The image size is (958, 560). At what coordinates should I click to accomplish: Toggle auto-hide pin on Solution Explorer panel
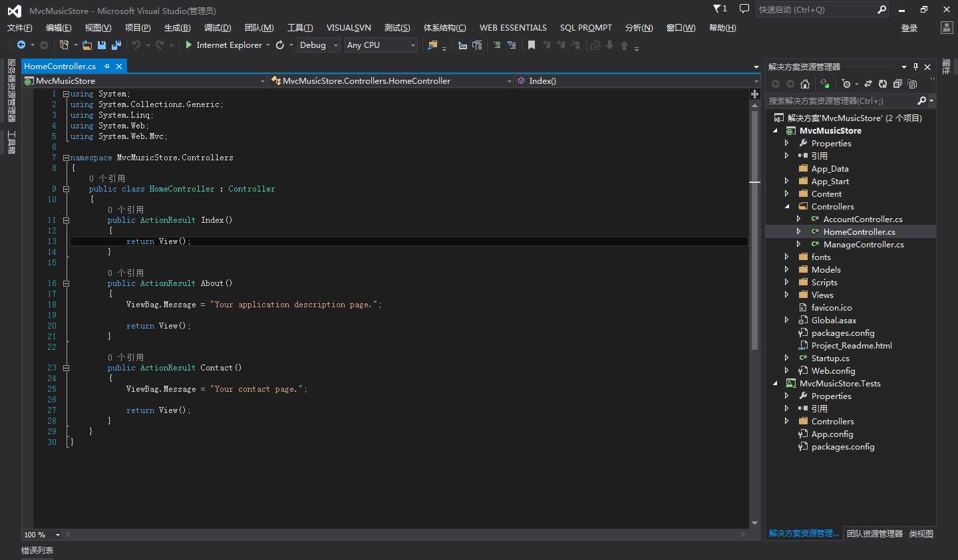point(915,67)
